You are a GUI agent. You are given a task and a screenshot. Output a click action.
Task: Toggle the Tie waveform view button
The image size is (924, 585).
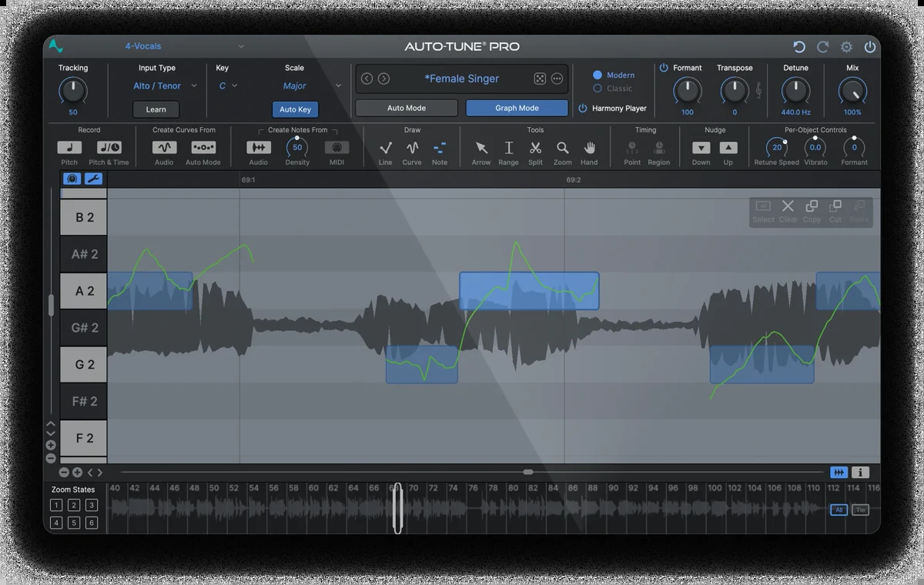click(x=860, y=510)
